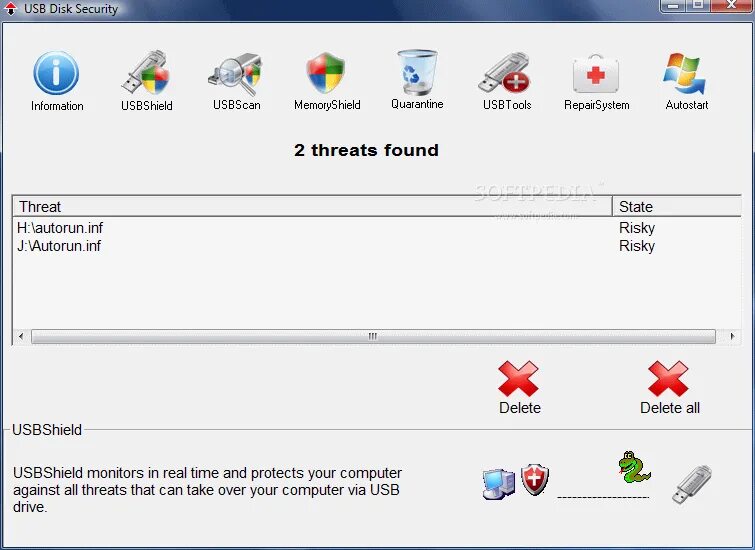The width and height of the screenshot is (755, 550).
Task: Open the USBShield module
Action: click(146, 81)
